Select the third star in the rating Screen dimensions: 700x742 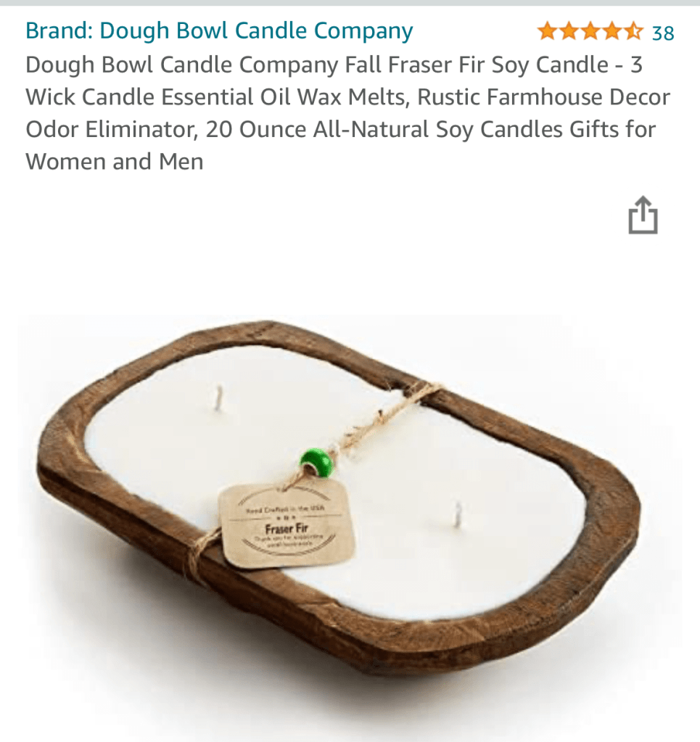[590, 32]
